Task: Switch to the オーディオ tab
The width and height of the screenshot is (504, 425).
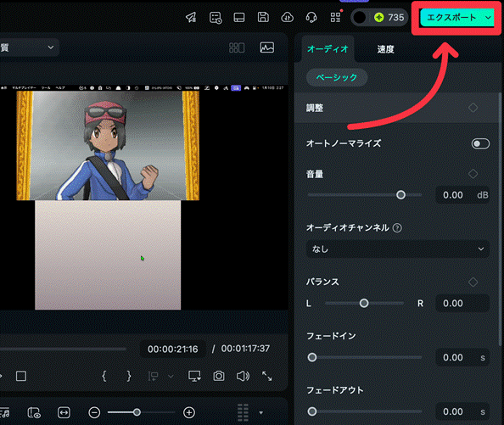Action: [328, 49]
